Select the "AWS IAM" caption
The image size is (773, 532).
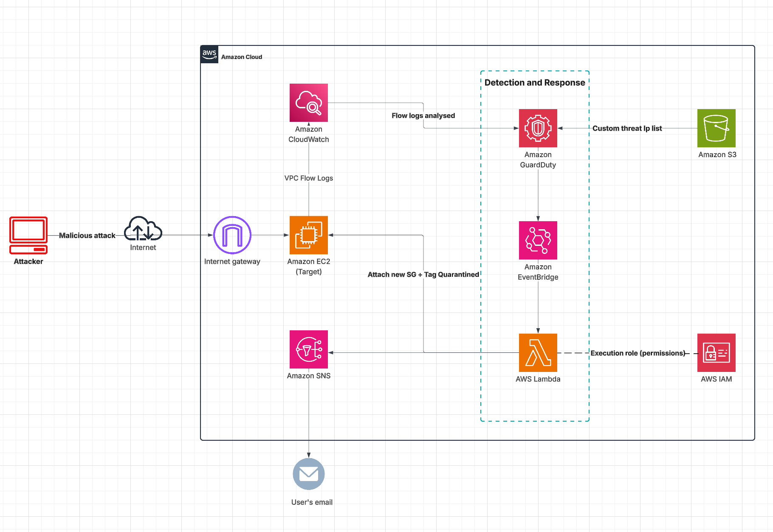pos(717,379)
